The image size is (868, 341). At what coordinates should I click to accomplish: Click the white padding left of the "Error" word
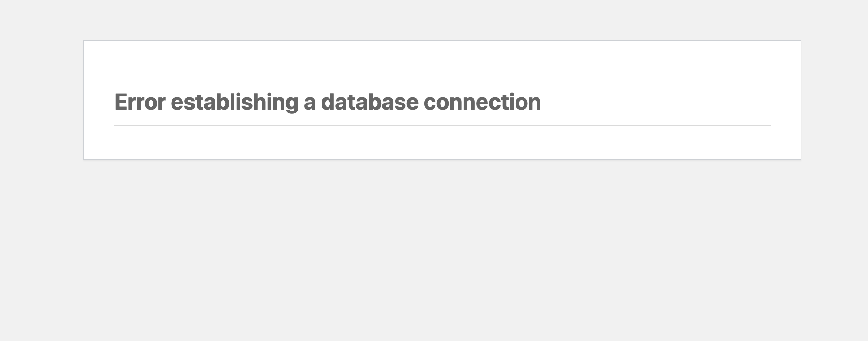(x=99, y=102)
